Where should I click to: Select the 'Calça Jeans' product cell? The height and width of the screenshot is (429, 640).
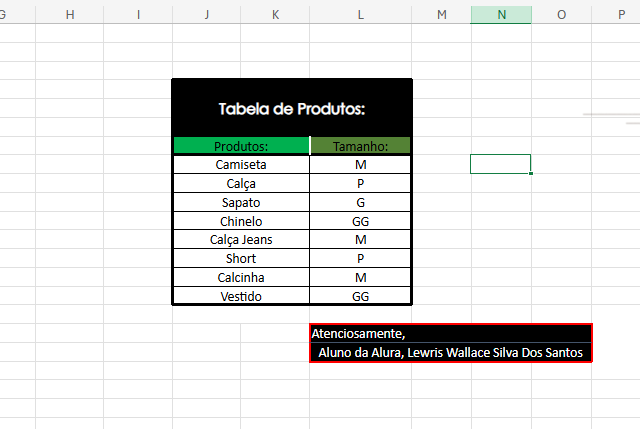coord(241,240)
